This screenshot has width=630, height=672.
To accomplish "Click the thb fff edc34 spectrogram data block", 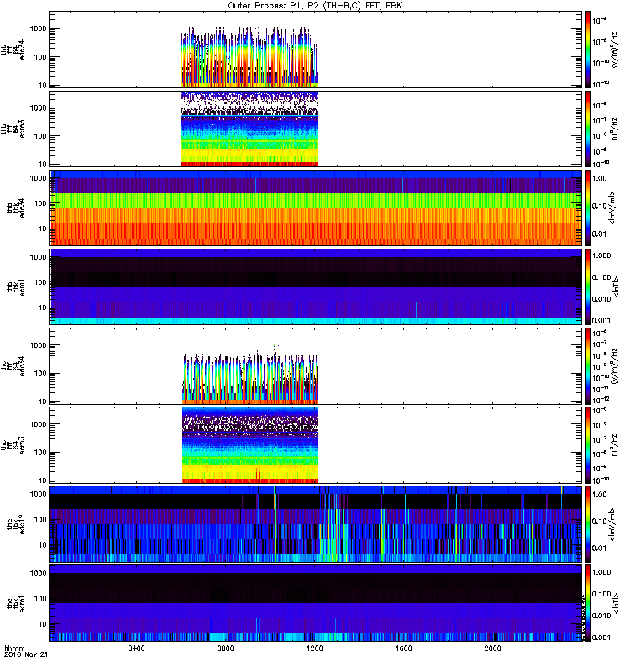I will point(249,56).
